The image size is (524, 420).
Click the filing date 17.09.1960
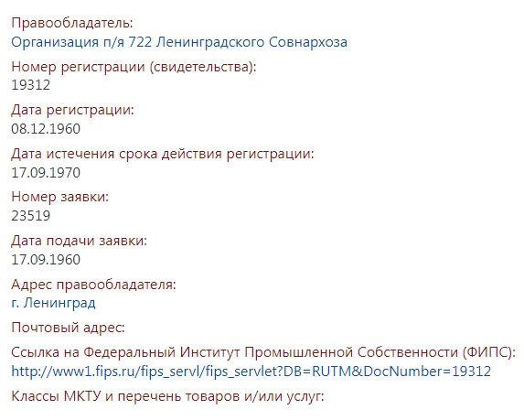[x=46, y=260]
